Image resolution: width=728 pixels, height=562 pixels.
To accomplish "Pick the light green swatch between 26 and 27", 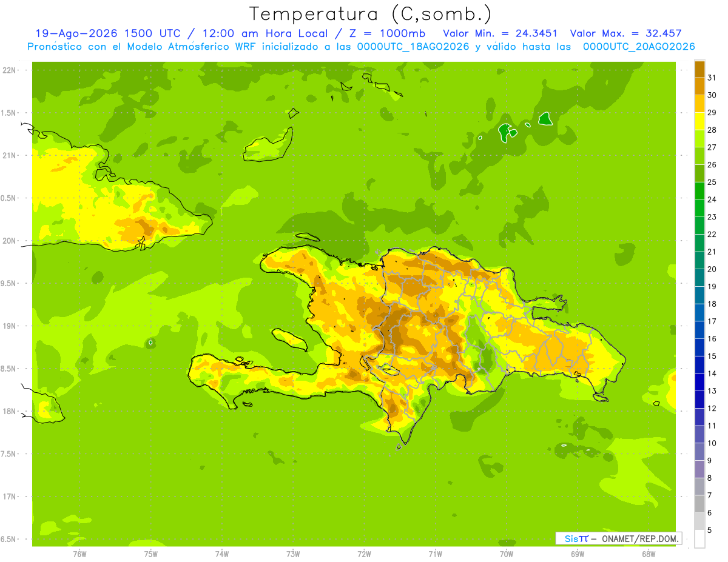I will pyautogui.click(x=699, y=156).
